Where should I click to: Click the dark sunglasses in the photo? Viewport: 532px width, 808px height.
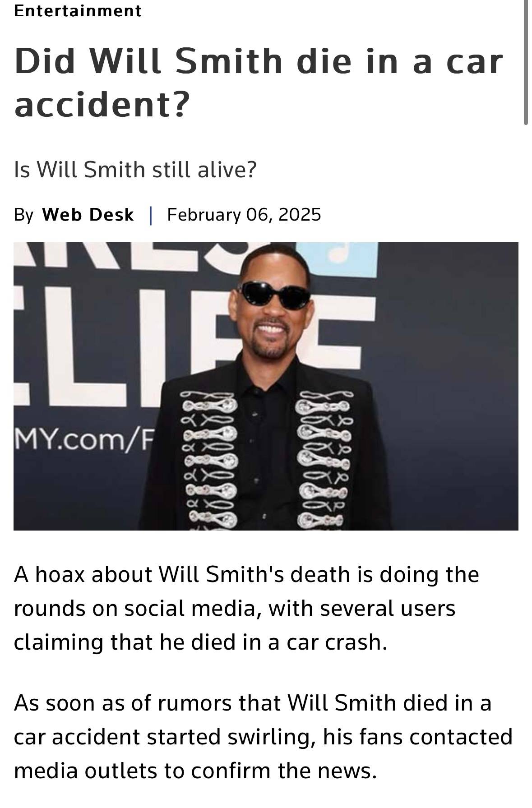(274, 295)
